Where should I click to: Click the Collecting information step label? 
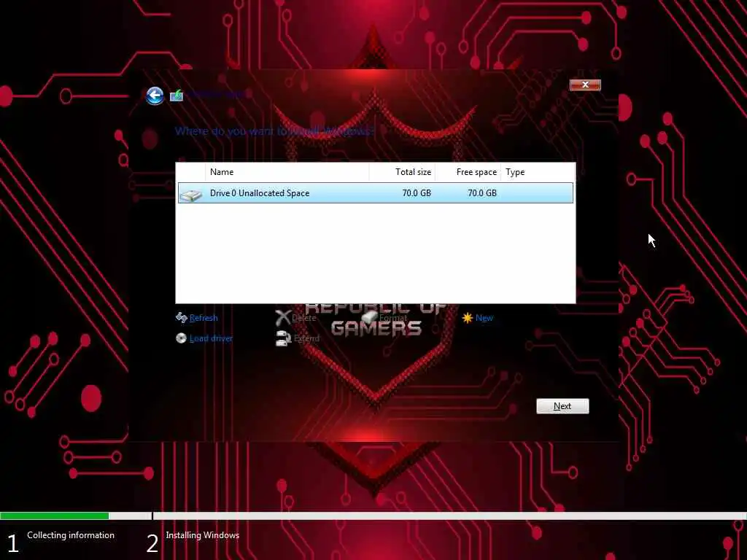[71, 534]
